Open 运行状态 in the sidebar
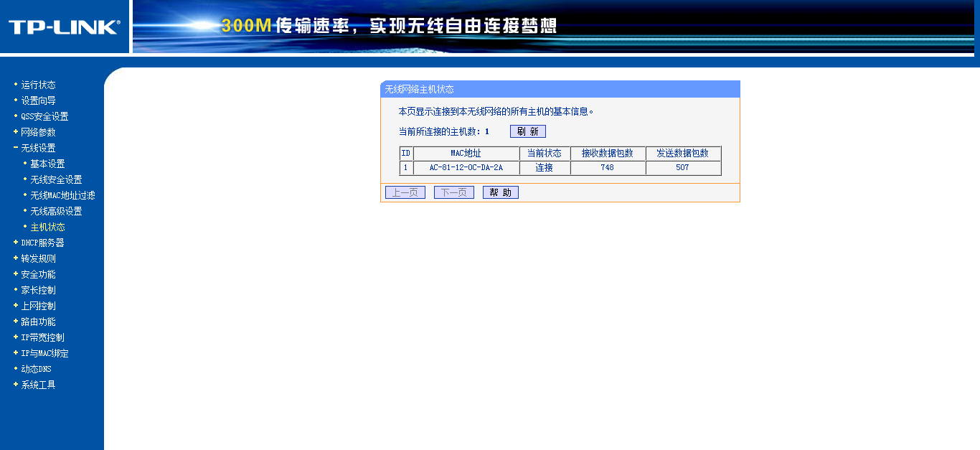Viewport: 980px width, 450px height. 38,85
